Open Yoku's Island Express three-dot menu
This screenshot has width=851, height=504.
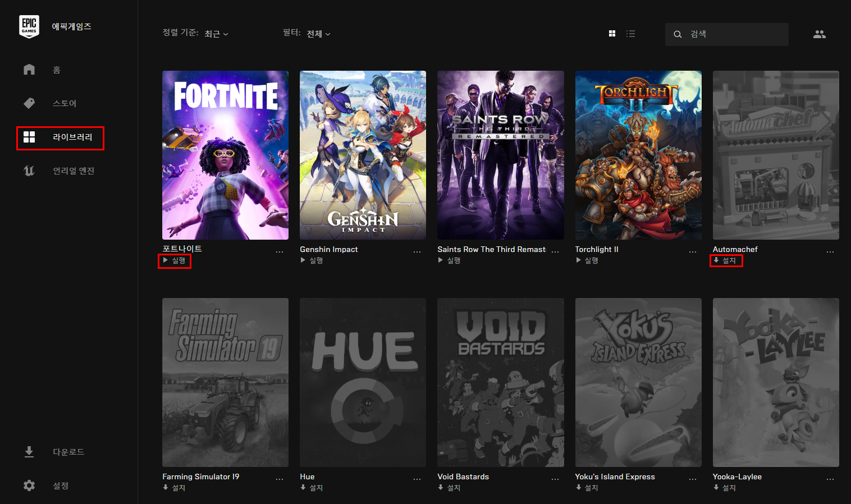(x=693, y=479)
